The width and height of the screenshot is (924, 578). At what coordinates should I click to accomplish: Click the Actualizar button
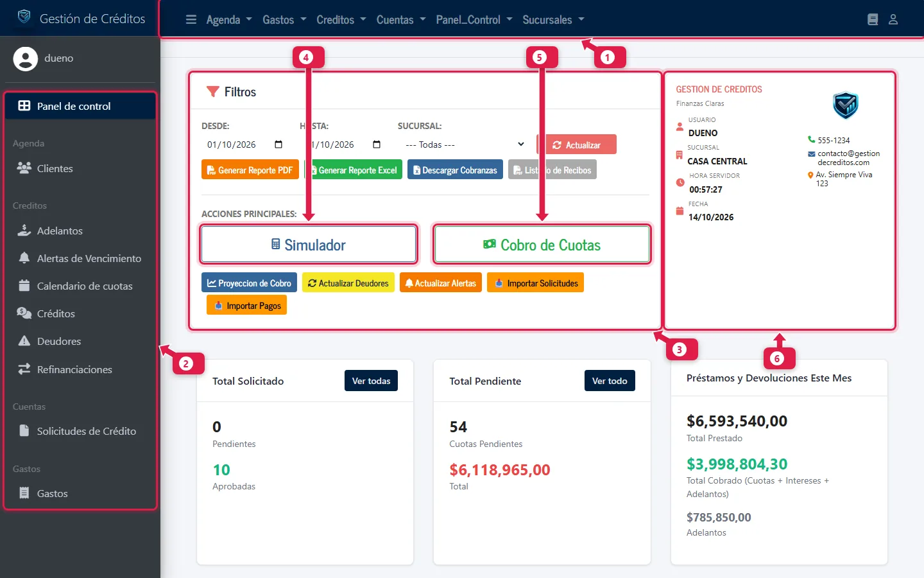coord(576,144)
